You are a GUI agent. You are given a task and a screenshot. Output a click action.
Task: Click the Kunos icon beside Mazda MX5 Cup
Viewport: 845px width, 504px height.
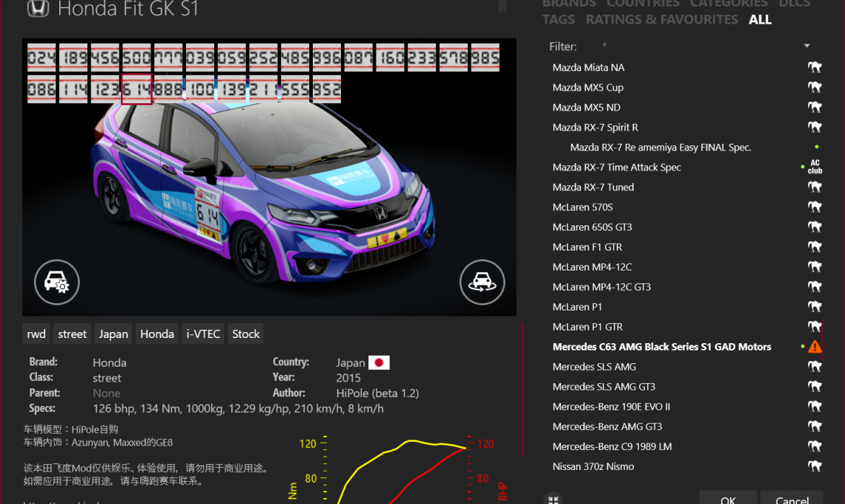click(x=815, y=87)
